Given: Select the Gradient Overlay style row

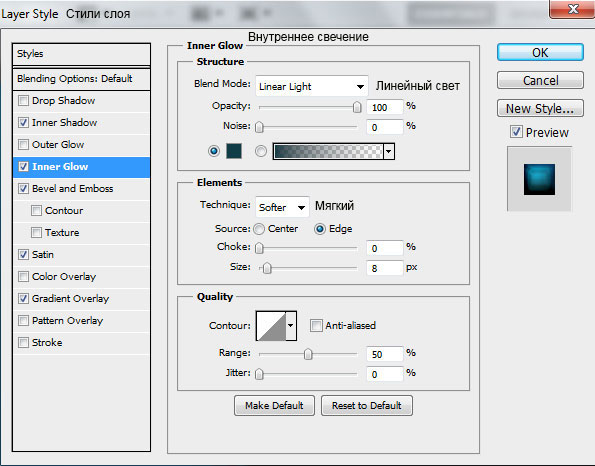Looking at the screenshot, I should (x=81, y=299).
